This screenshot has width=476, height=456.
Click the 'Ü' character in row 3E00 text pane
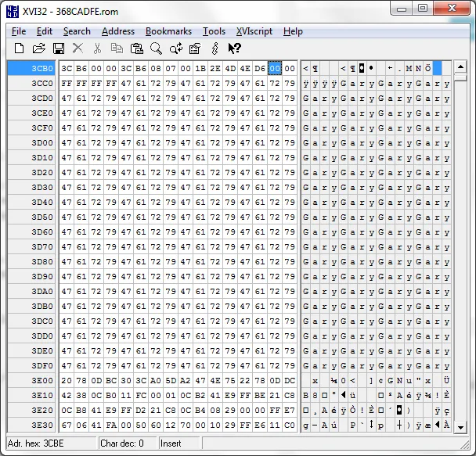point(446,380)
